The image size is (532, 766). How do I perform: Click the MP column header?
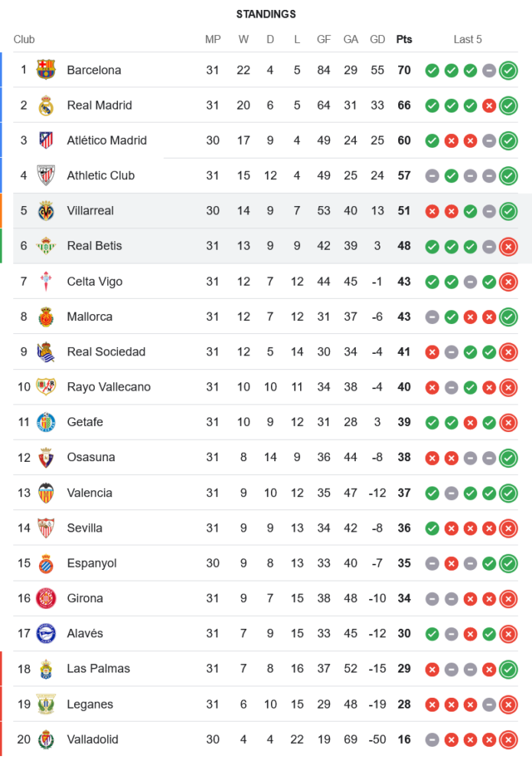[x=213, y=39]
